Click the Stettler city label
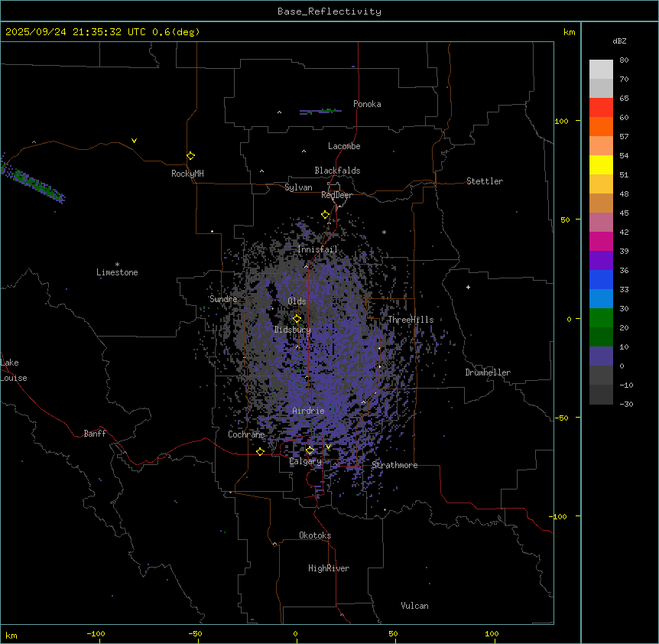The width and height of the screenshot is (659, 644). (x=485, y=181)
